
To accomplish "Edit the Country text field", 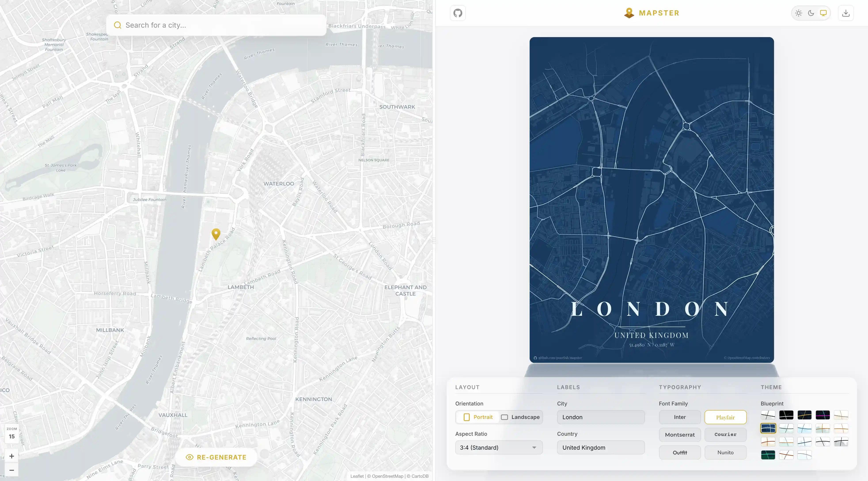I will 601,448.
